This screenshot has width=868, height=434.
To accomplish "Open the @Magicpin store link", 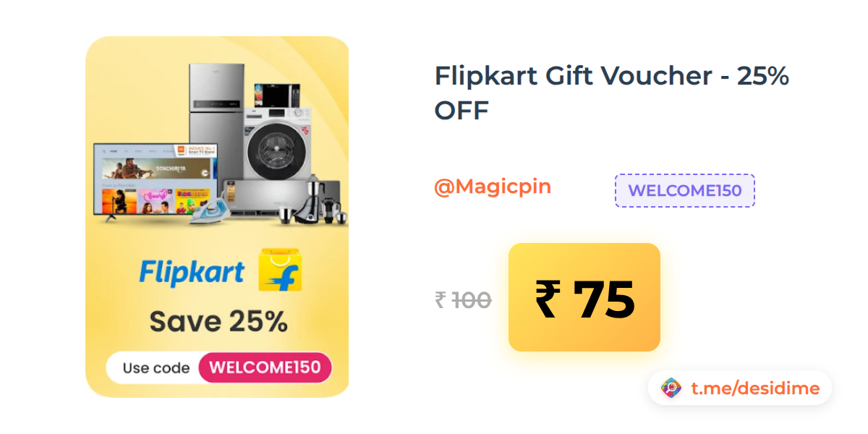I will pos(493,187).
